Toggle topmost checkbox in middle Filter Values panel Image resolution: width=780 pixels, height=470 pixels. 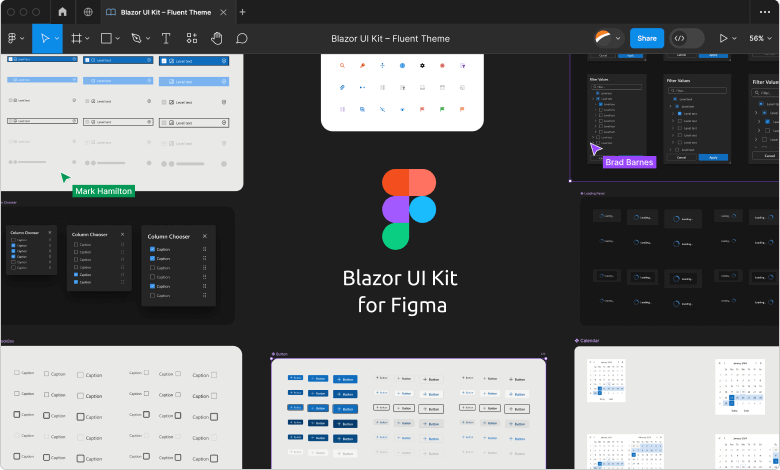675,99
